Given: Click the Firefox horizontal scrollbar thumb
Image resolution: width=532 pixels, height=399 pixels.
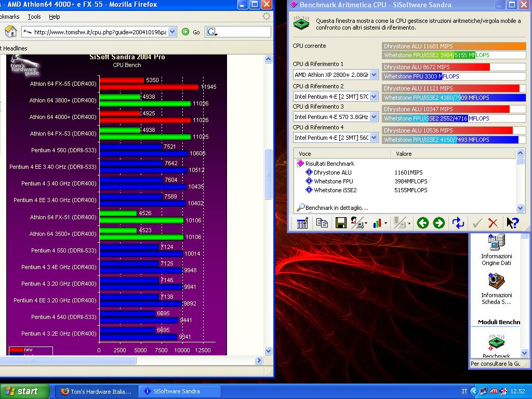Looking at the screenshot, I should click(x=68, y=361).
